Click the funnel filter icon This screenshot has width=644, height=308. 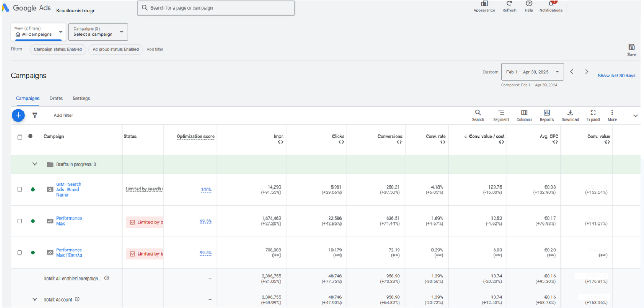(x=35, y=115)
